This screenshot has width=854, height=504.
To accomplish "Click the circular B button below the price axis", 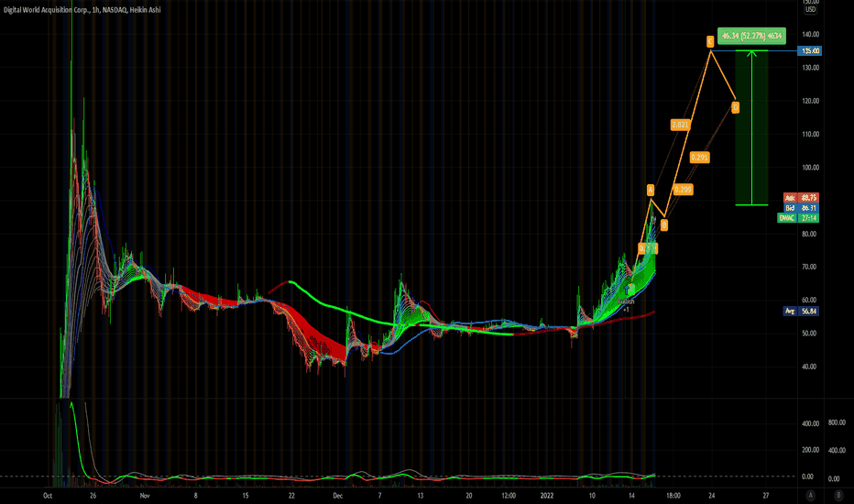I will pos(838,495).
